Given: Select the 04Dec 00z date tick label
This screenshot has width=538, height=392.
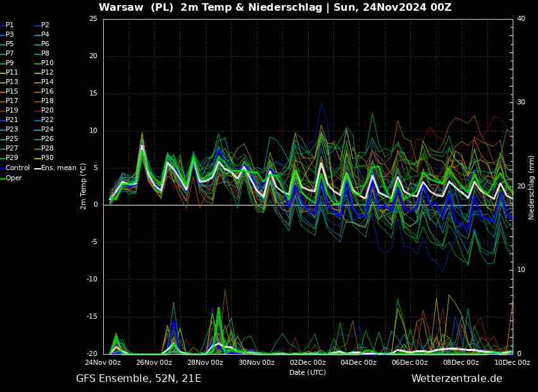Looking at the screenshot, I should tap(359, 362).
